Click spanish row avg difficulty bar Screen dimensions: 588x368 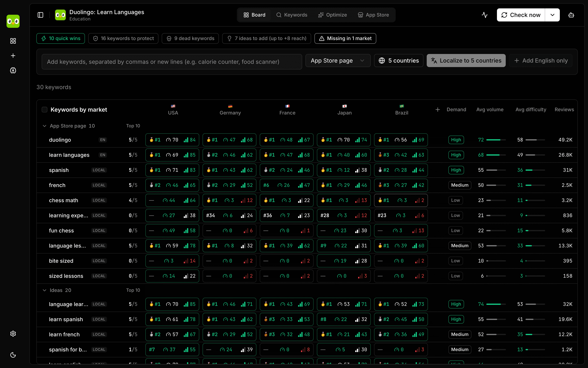(x=535, y=170)
